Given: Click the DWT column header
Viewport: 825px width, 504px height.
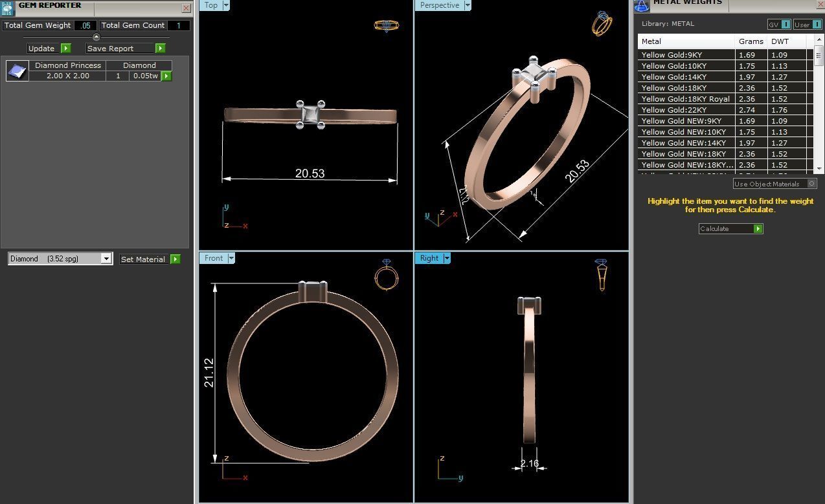Looking at the screenshot, I should click(x=787, y=41).
